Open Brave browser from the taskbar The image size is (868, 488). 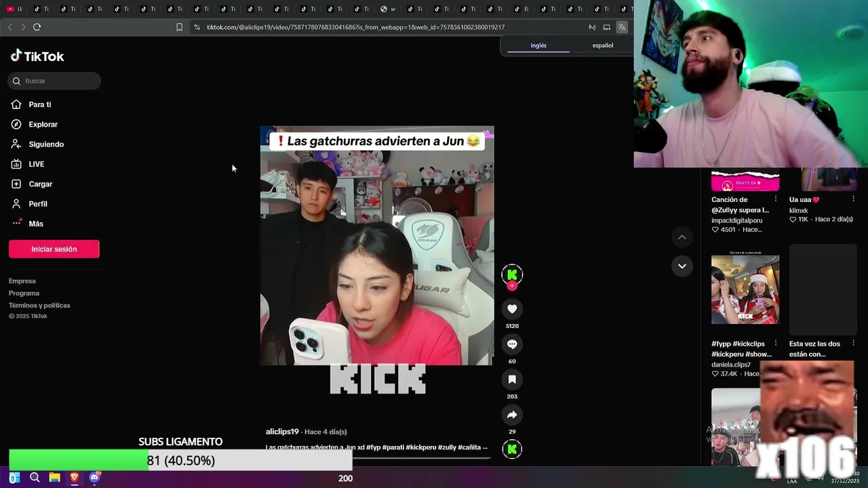coord(75,478)
